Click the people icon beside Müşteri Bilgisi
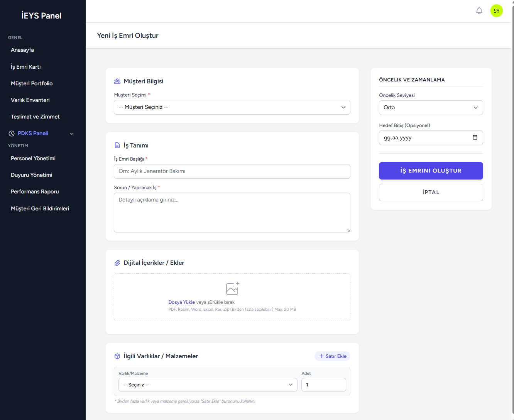 coord(117,81)
